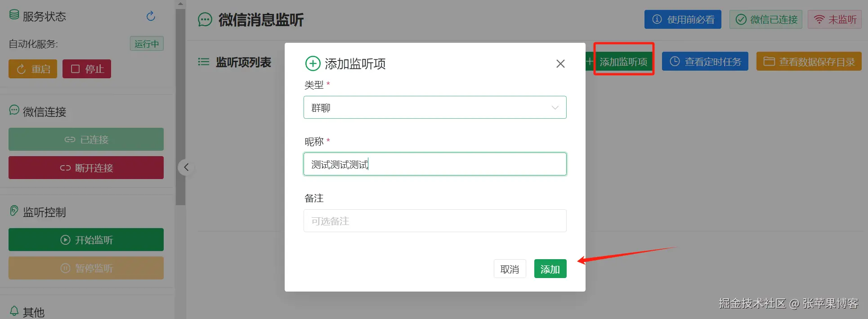Open 使用前必看 info button
Image resolution: width=868 pixels, height=319 pixels.
682,19
